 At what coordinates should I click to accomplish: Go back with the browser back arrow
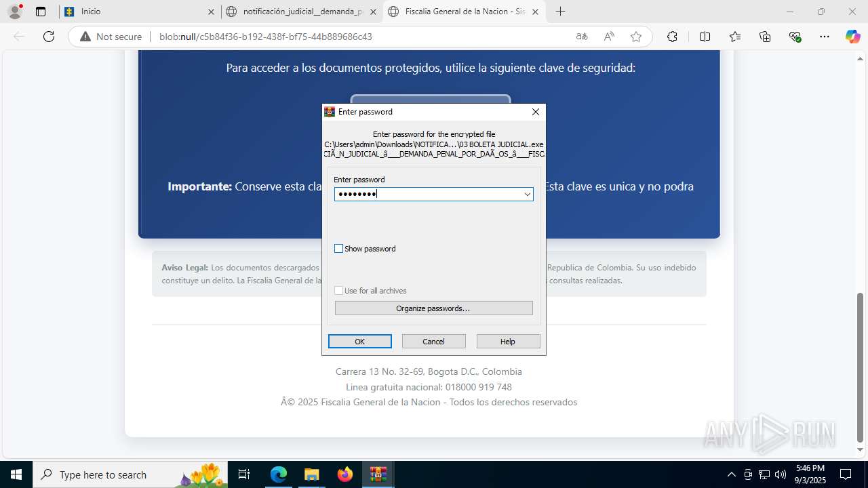click(19, 37)
